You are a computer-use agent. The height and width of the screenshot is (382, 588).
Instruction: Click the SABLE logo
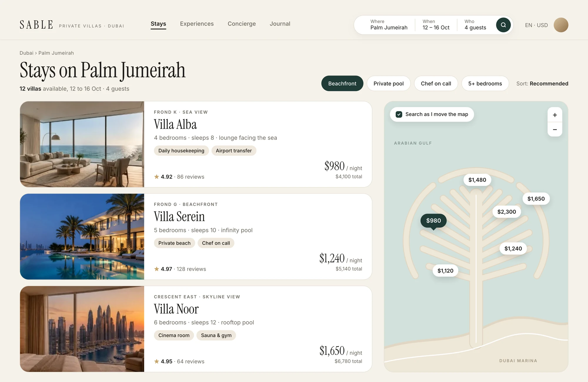coord(36,25)
